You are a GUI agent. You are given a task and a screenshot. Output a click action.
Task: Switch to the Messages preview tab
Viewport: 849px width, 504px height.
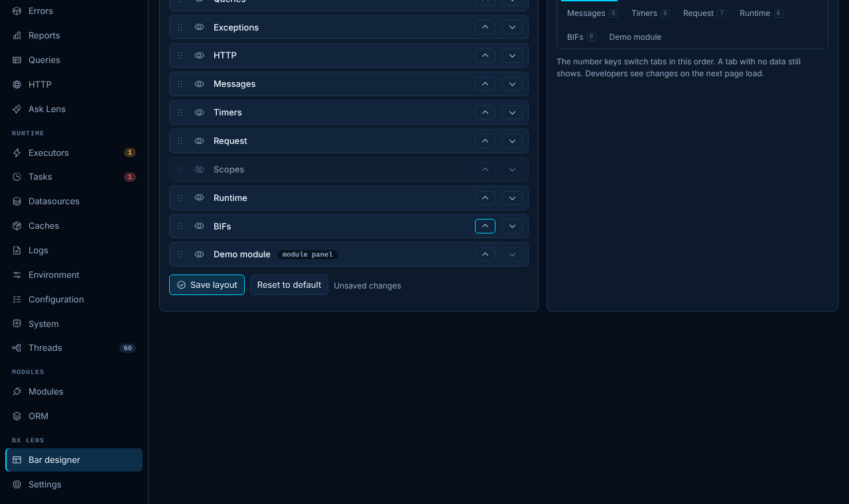592,13
